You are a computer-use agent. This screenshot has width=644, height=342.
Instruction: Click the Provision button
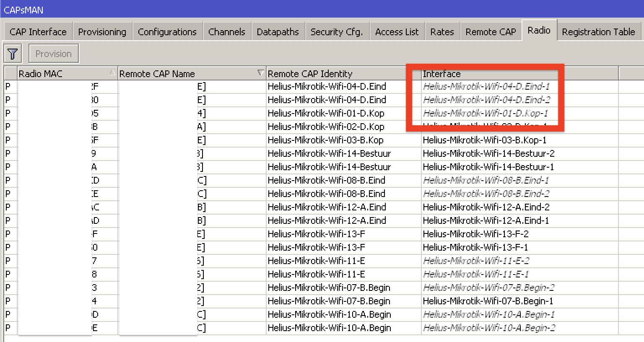53,53
